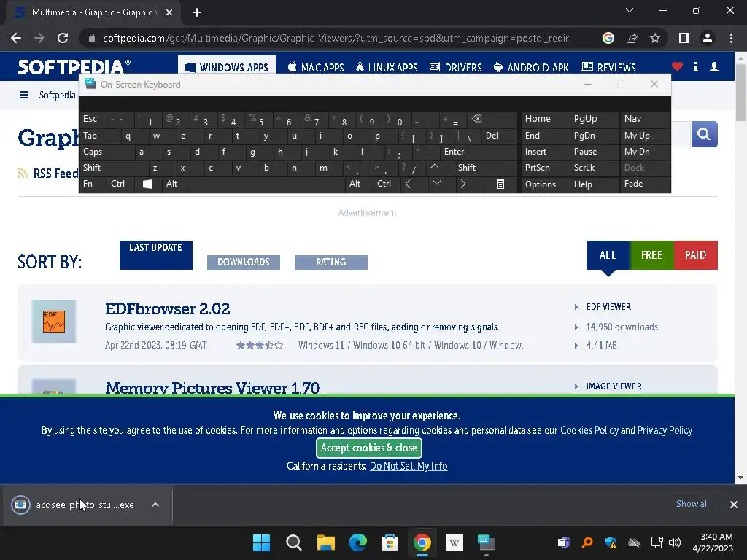The image size is (747, 560).
Task: Open EDFbrowser 2.02 link
Action: (168, 308)
